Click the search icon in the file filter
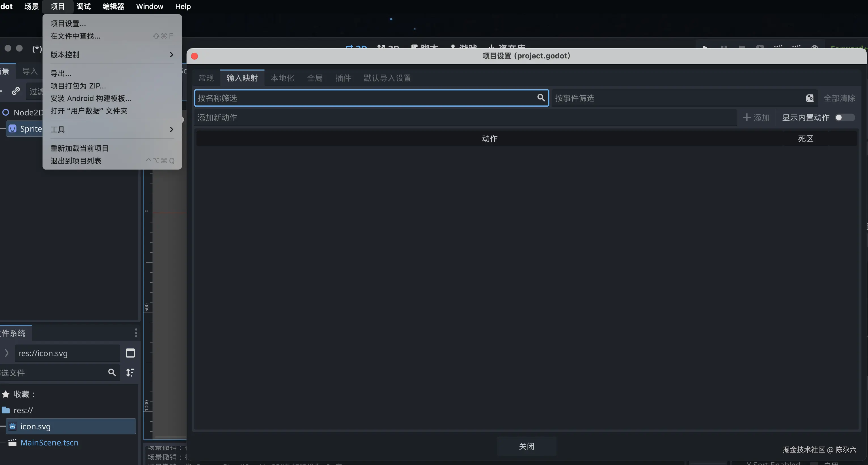Viewport: 868px width, 465px height. pos(112,372)
